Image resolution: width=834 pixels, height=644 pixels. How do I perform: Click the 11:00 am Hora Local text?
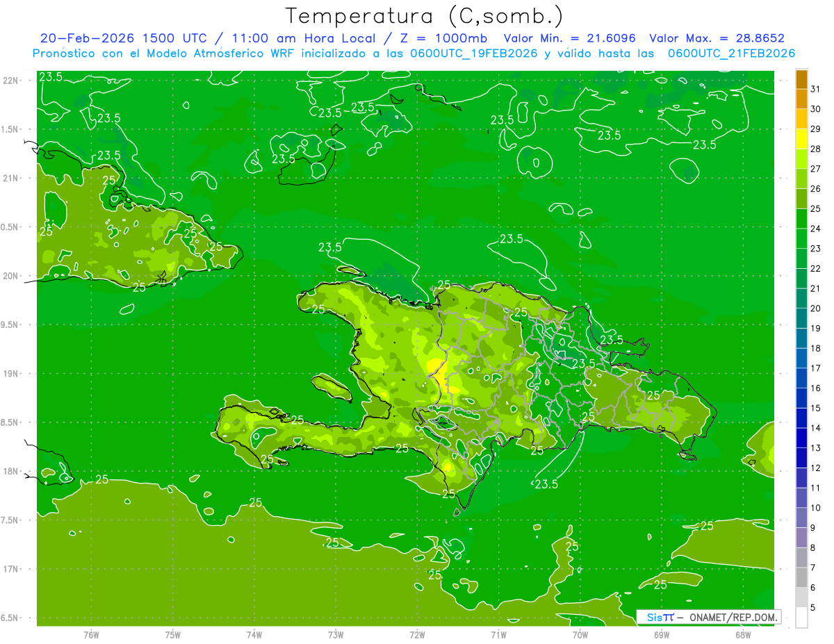[302, 39]
